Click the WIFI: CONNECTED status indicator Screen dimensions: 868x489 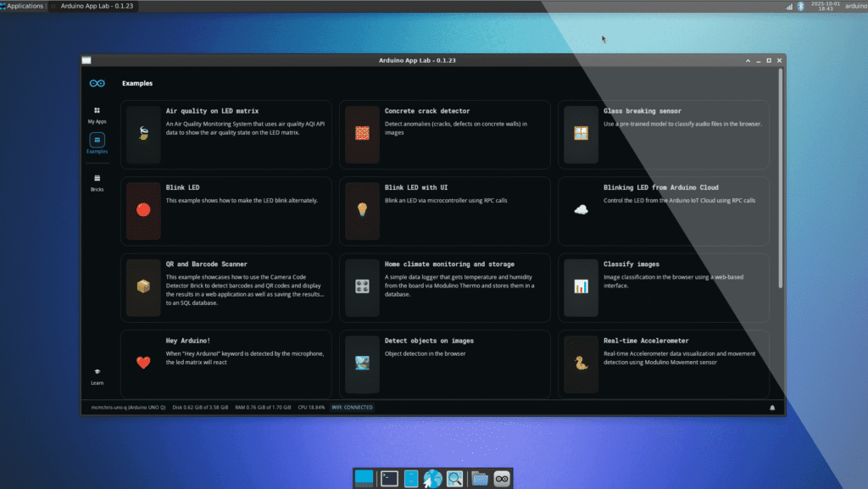click(352, 408)
